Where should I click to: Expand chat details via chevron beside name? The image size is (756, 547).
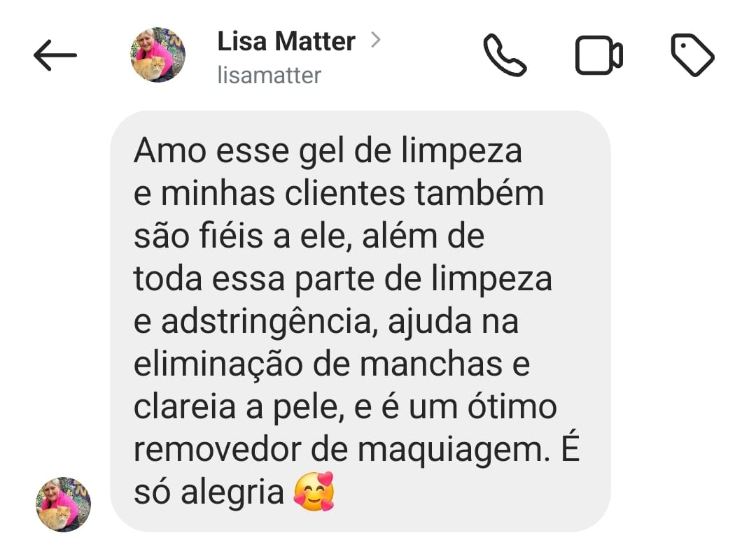pos(376,39)
